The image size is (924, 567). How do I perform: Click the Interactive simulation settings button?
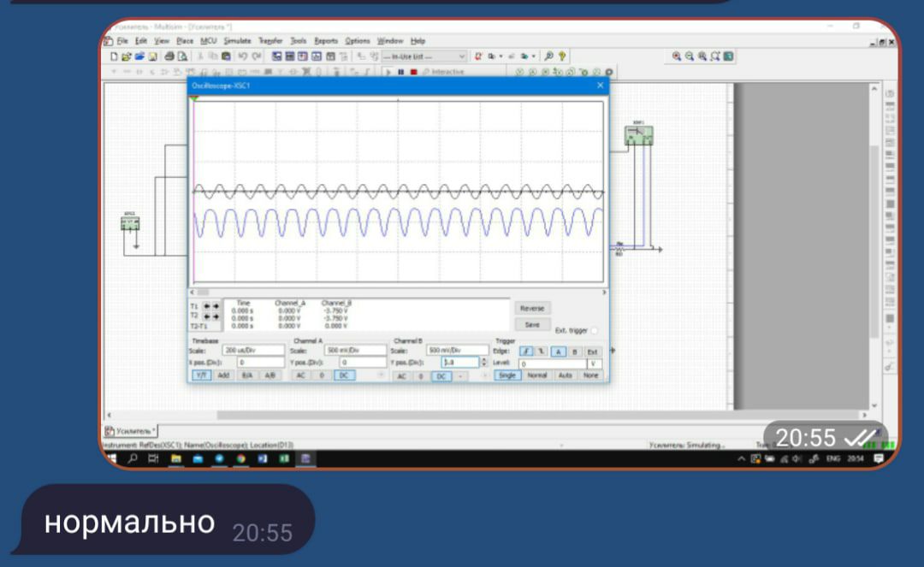[x=443, y=72]
